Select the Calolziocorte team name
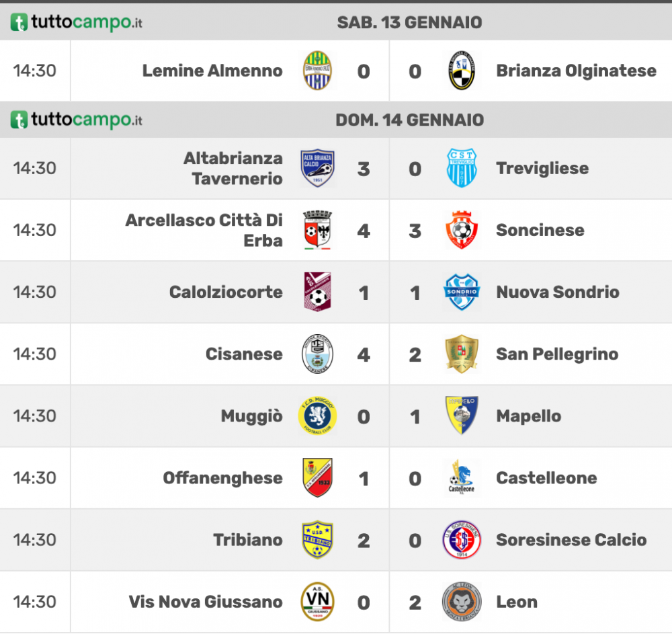 click(x=226, y=292)
